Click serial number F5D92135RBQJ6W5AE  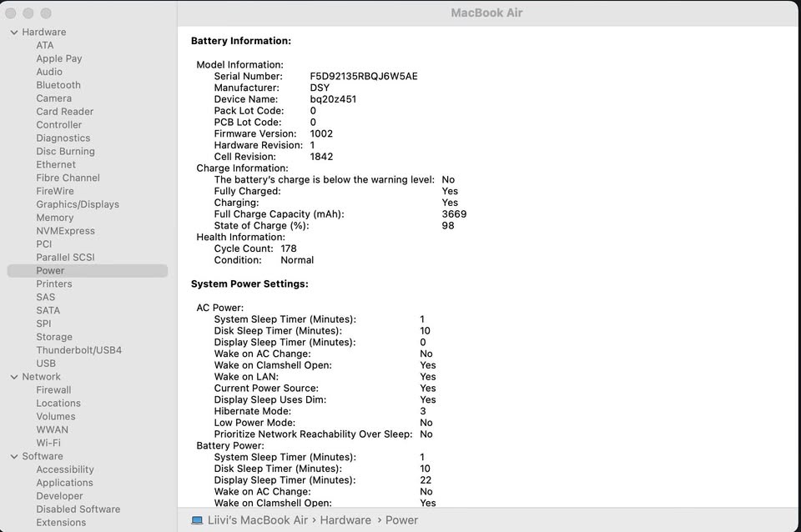364,77
